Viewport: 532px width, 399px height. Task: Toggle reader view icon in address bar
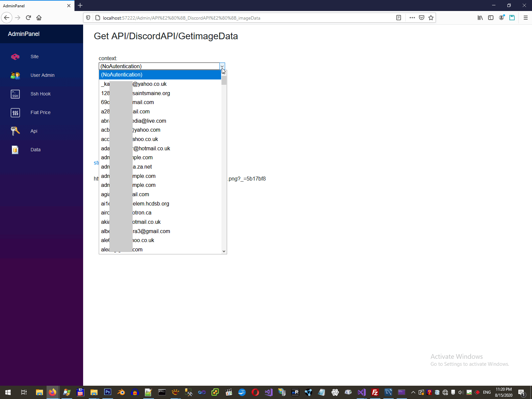[399, 18]
